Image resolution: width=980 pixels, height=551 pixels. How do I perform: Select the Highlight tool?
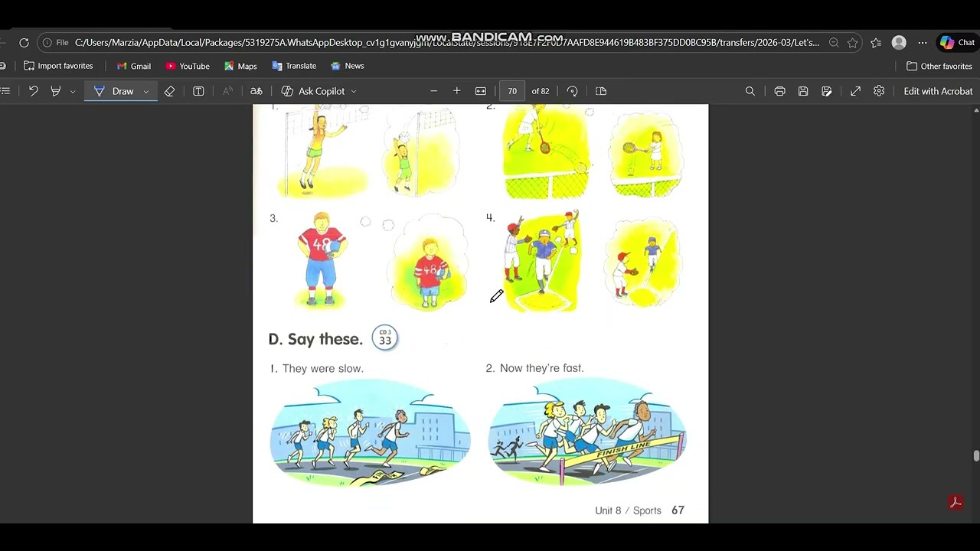[56, 91]
